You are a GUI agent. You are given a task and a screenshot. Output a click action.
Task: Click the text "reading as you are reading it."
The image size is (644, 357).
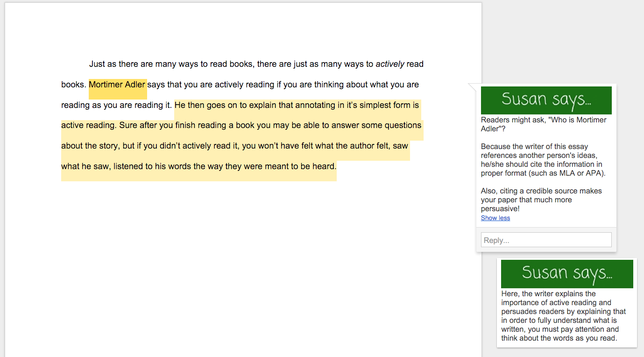116,105
